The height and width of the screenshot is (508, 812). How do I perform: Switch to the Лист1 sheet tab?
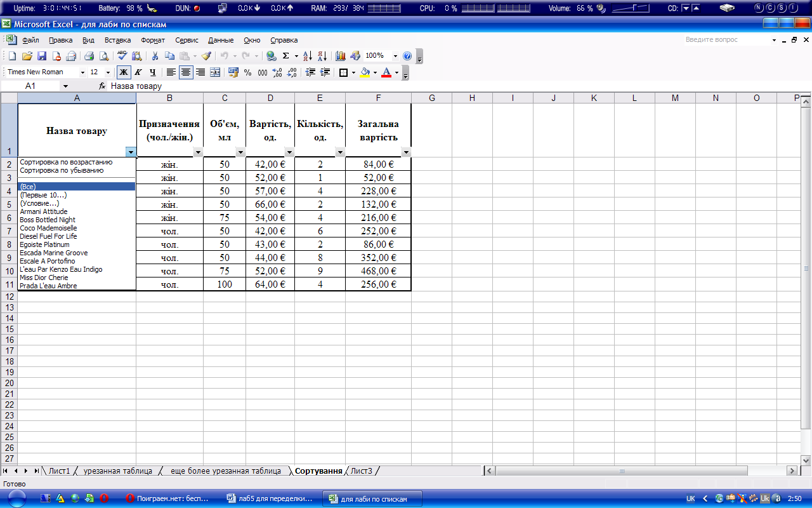pos(59,471)
